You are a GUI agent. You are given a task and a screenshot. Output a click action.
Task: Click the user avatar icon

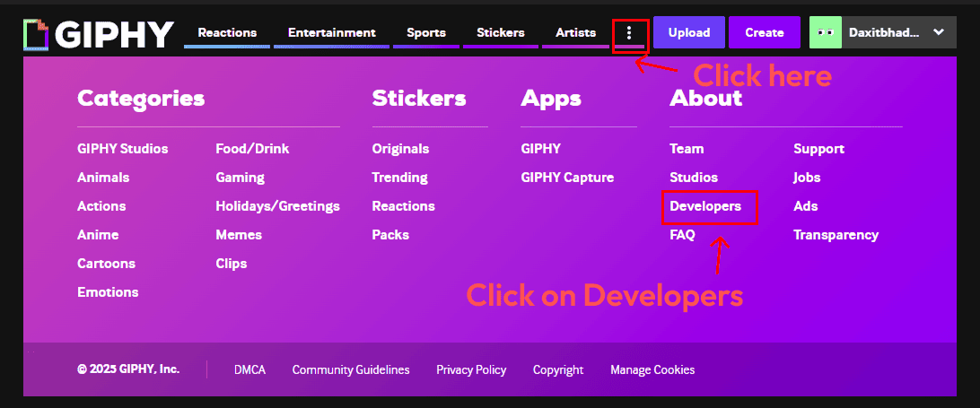825,32
